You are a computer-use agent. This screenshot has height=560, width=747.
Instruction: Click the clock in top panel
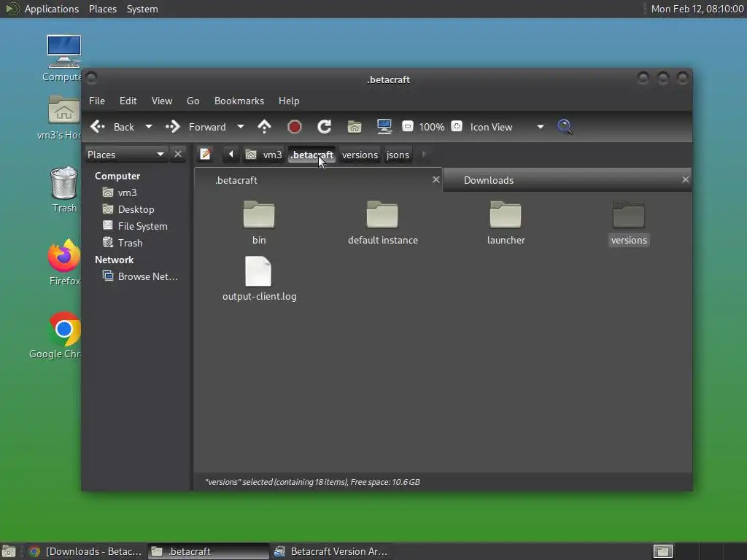click(697, 9)
